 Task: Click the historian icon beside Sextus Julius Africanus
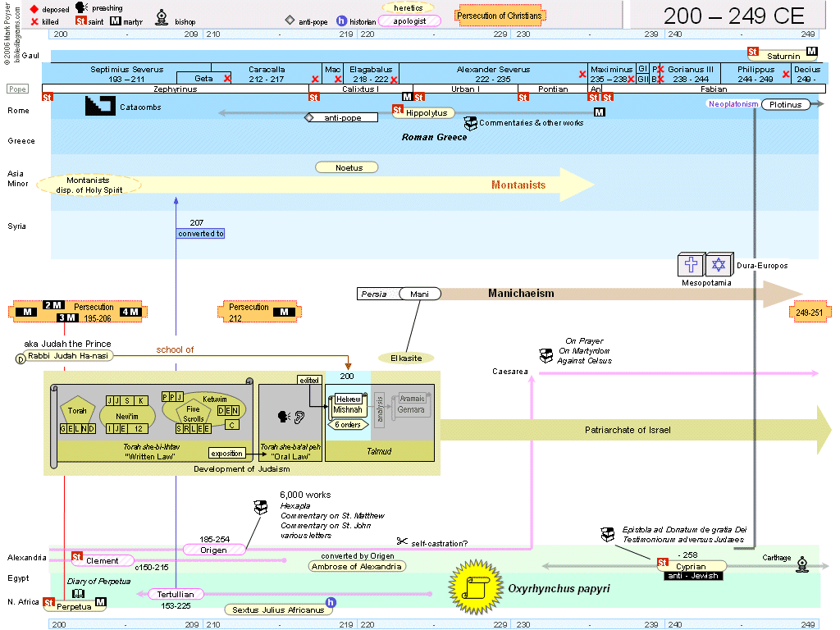(x=330, y=603)
